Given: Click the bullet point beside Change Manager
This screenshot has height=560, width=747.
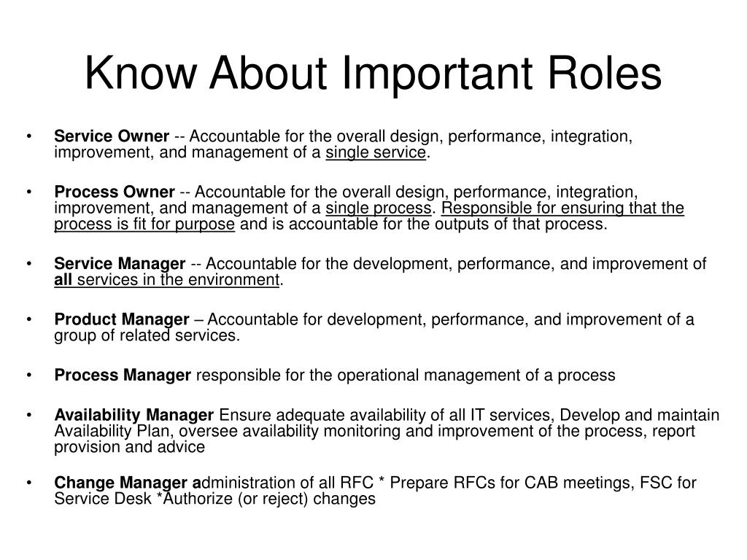Looking at the screenshot, I should [x=29, y=483].
